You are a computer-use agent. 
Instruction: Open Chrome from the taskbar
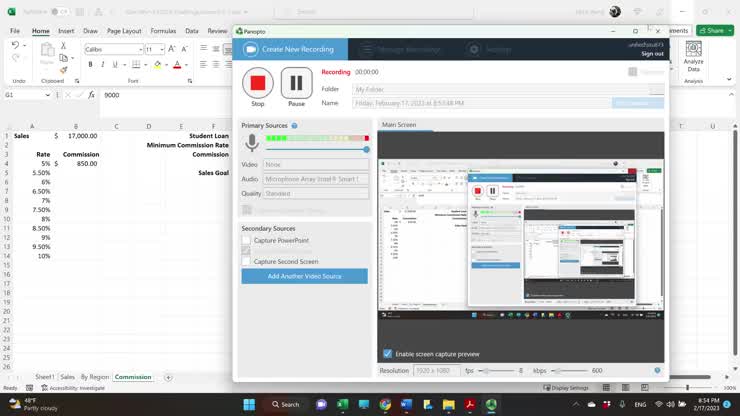tap(385, 404)
